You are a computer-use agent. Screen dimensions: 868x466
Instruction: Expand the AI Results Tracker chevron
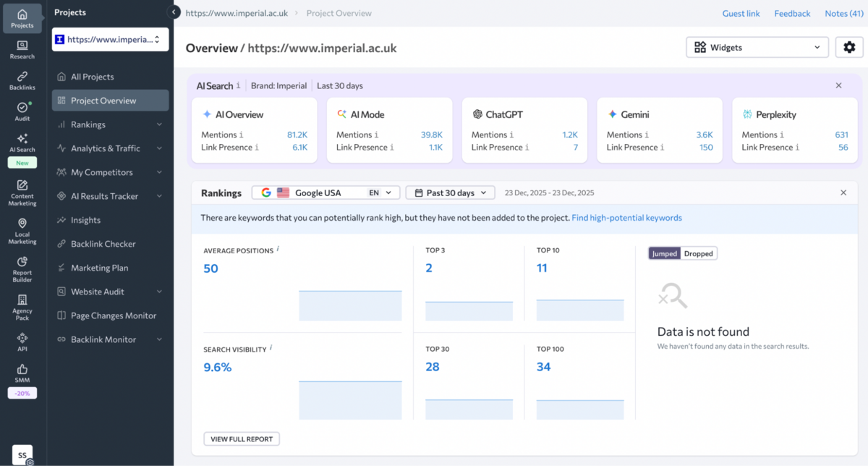pos(159,196)
